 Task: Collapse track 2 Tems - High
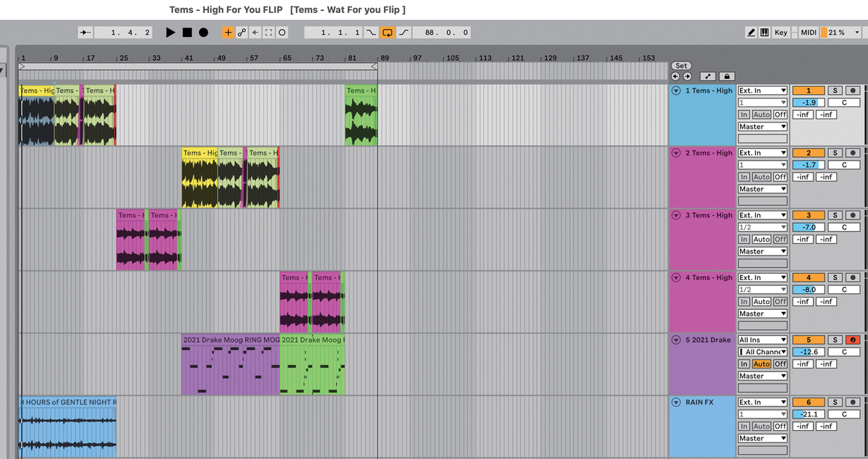click(676, 153)
